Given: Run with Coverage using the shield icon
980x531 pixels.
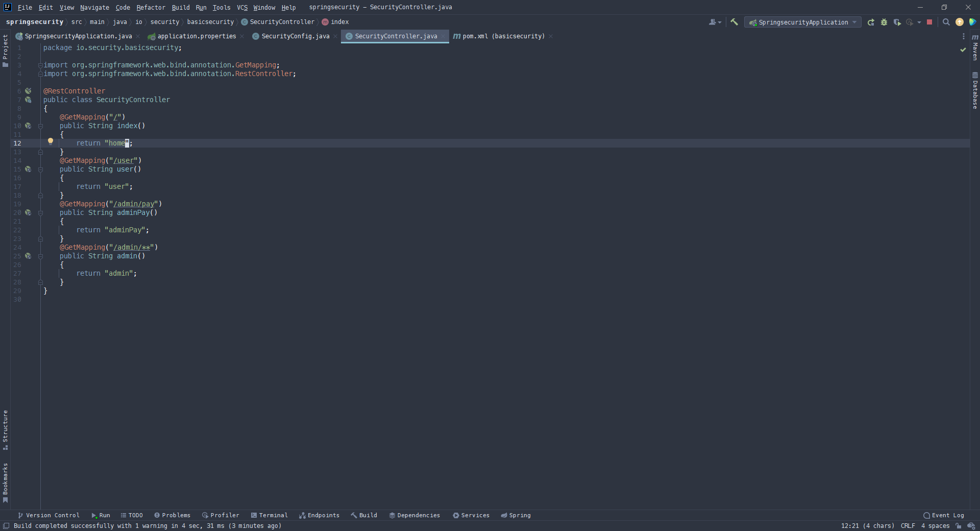Looking at the screenshot, I should (897, 22).
